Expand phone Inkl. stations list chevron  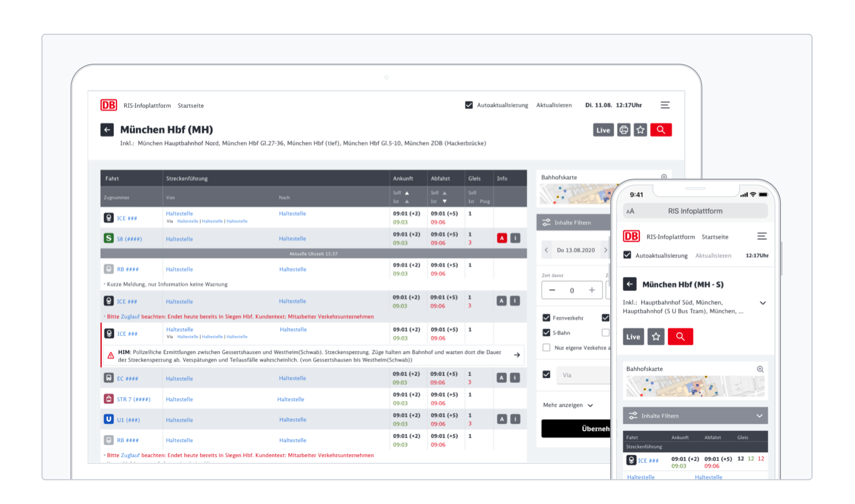pos(762,303)
